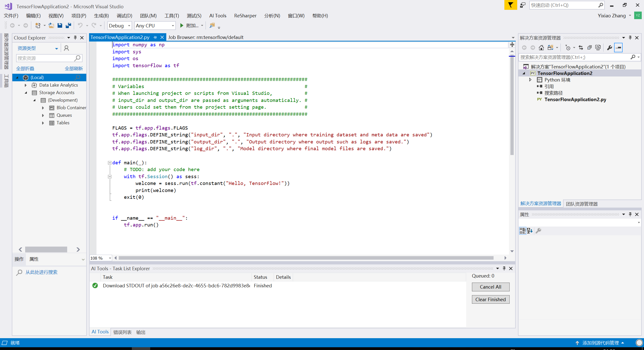The image size is (644, 350).
Task: Click the Cloud Explorer account management icon
Action: coord(66,48)
